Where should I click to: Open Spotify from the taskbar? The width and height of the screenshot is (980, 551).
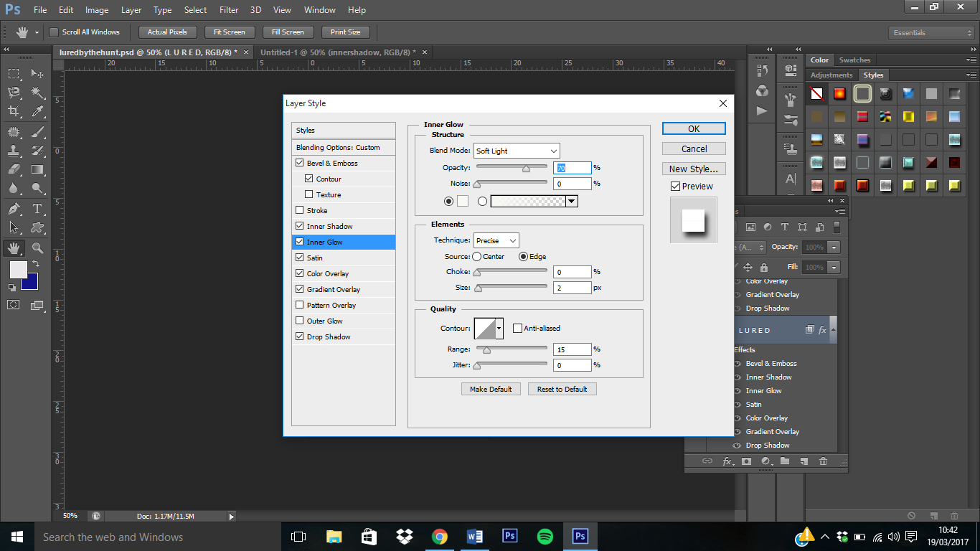[x=545, y=537]
